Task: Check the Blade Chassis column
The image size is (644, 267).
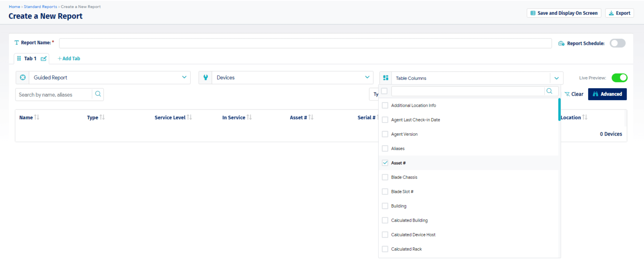Action: [385, 177]
